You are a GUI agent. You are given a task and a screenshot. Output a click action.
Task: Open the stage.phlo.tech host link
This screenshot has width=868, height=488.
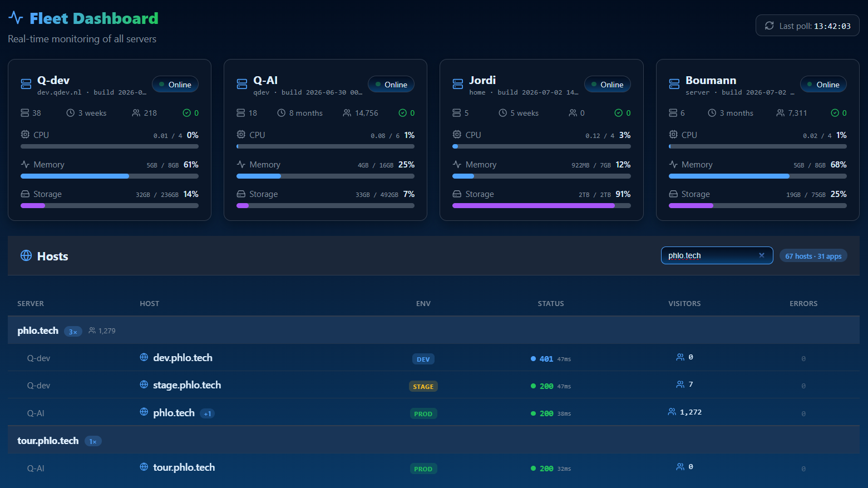click(187, 385)
